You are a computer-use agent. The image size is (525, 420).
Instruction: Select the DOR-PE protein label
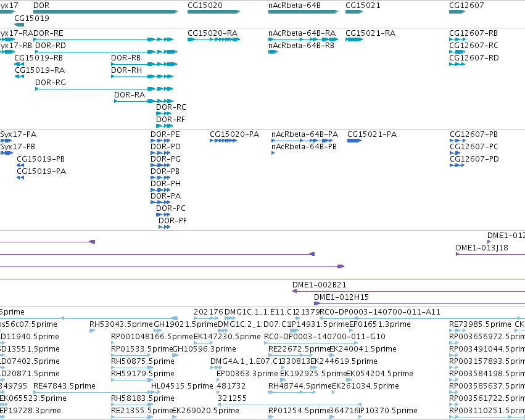click(165, 134)
